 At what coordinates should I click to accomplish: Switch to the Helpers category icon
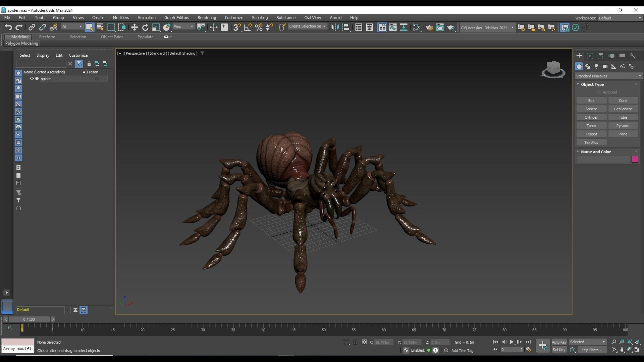tap(614, 66)
